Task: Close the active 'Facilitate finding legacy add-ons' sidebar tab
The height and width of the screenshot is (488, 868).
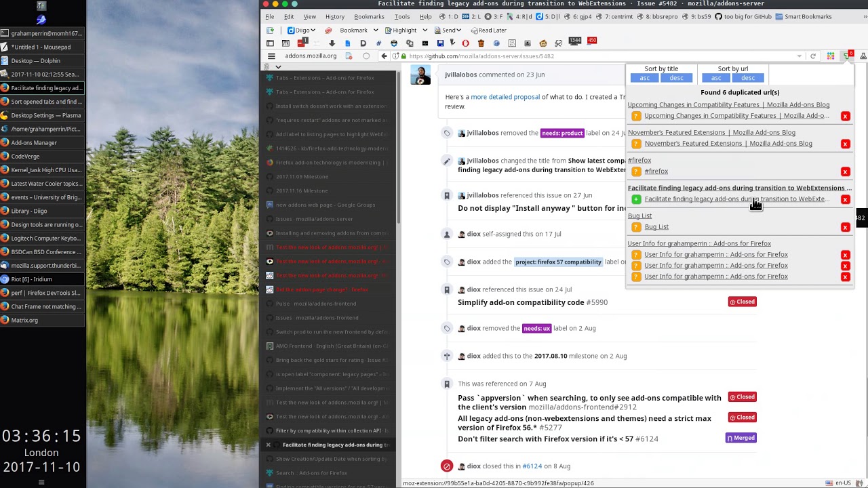Action: tap(269, 445)
